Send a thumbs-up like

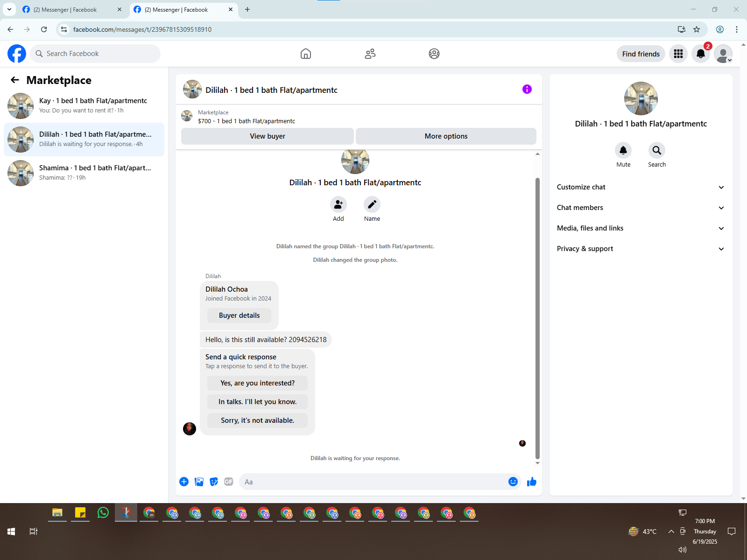(532, 482)
